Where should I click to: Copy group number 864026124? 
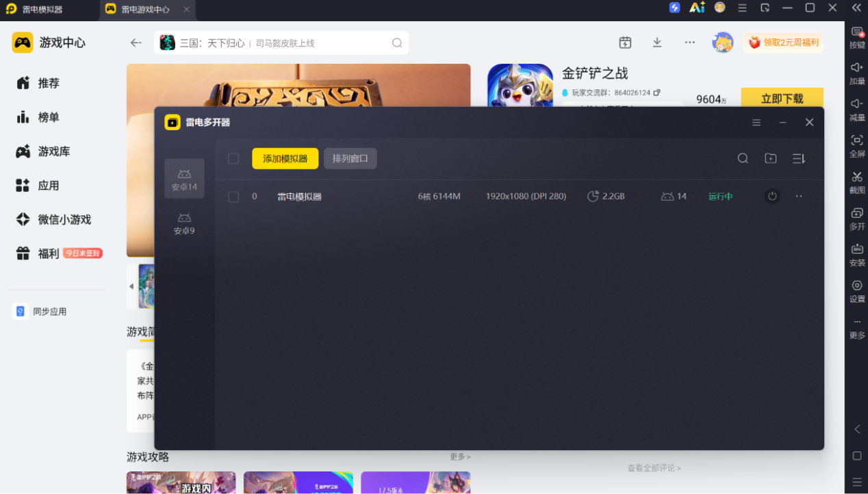pyautogui.click(x=656, y=92)
